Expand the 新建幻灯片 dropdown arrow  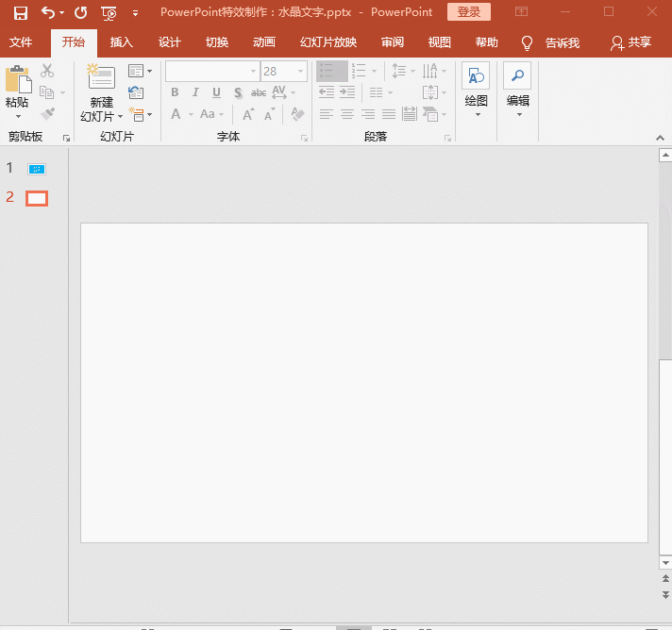point(120,117)
